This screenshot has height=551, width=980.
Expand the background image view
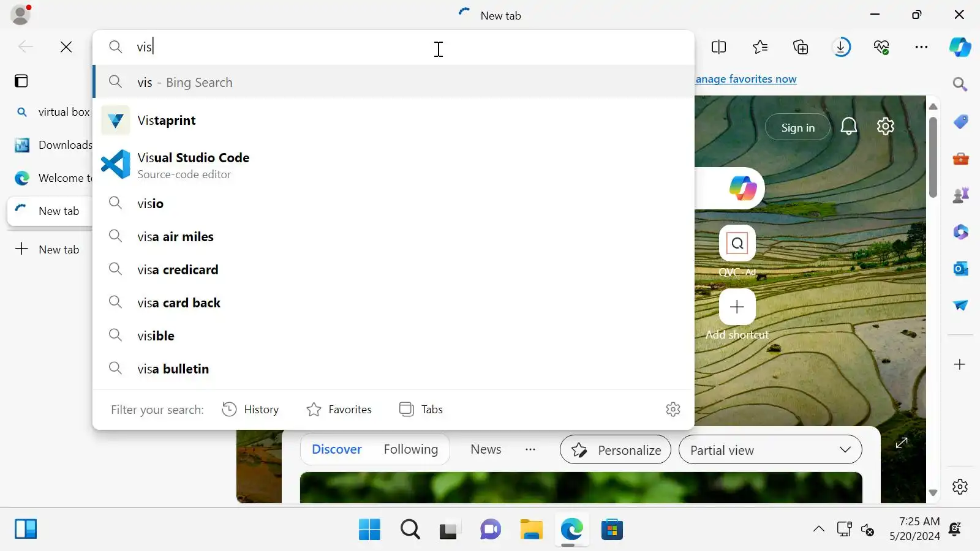pos(902,443)
